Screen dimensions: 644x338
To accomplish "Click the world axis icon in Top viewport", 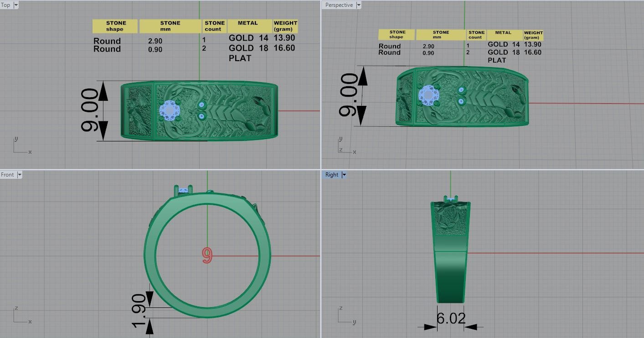I will point(21,146).
